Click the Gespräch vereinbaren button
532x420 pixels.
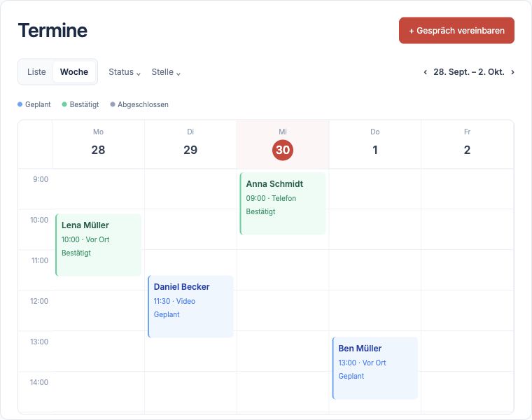click(x=456, y=31)
